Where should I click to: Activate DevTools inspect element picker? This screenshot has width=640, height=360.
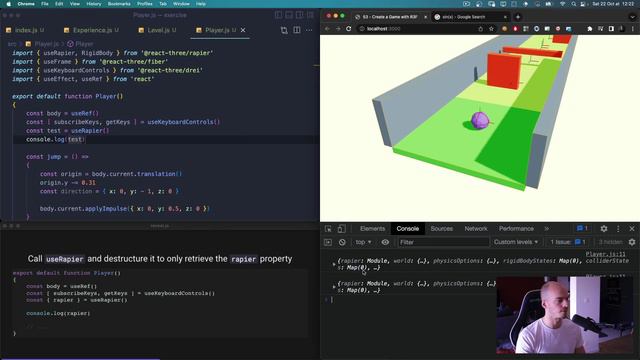click(328, 229)
